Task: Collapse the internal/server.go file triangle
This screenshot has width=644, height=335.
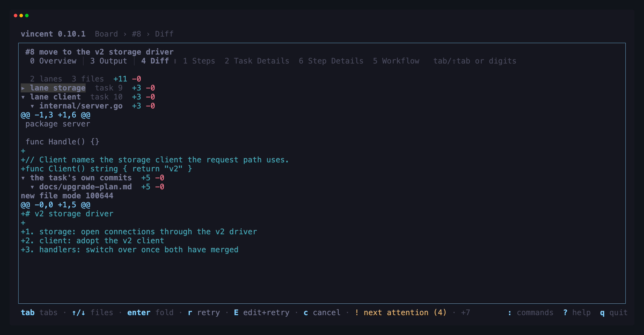Action: [x=32, y=106]
